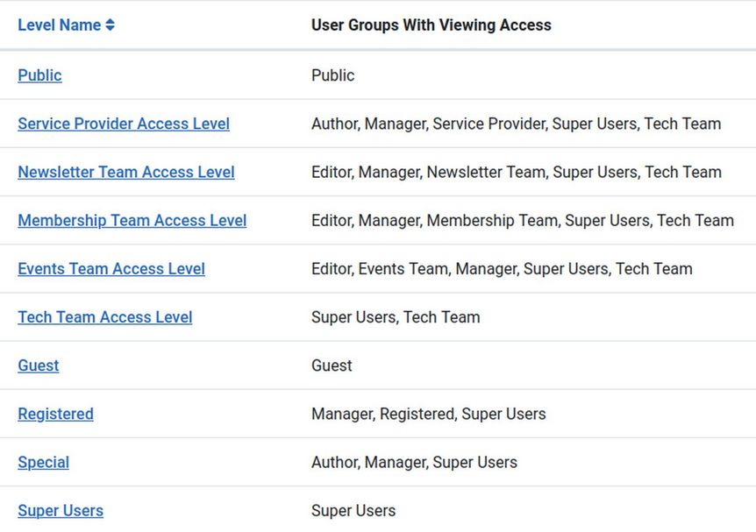The height and width of the screenshot is (532, 756).
Task: Click 'Super Users, Tech Team' groups cell
Action: click(x=396, y=317)
